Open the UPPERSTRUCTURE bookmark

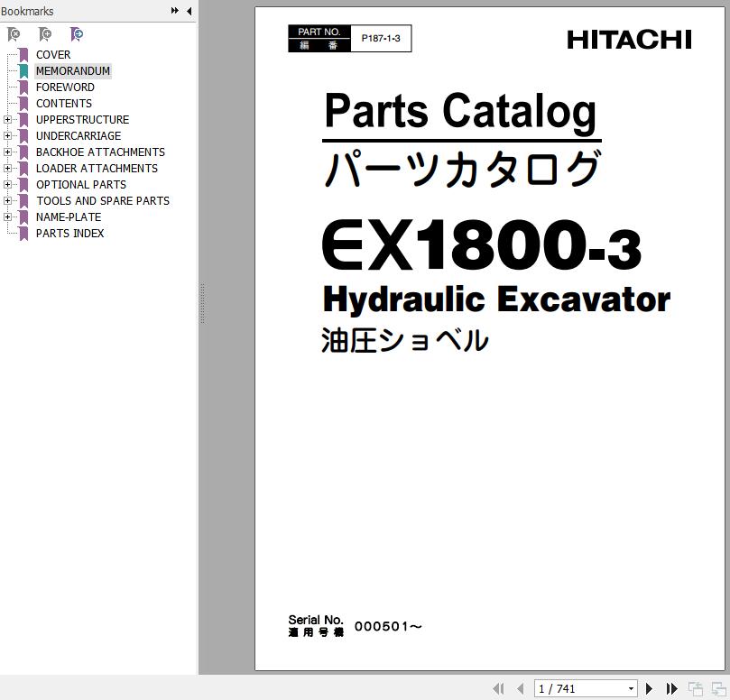82,120
